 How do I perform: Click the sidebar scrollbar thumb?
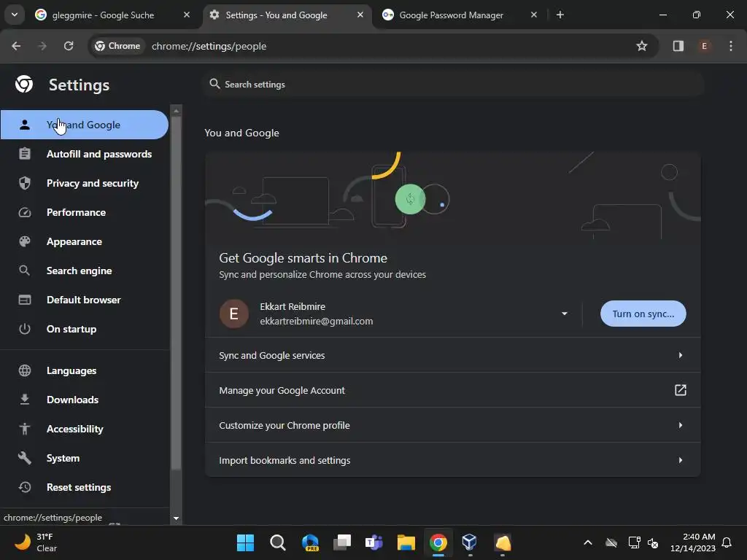[x=176, y=293]
